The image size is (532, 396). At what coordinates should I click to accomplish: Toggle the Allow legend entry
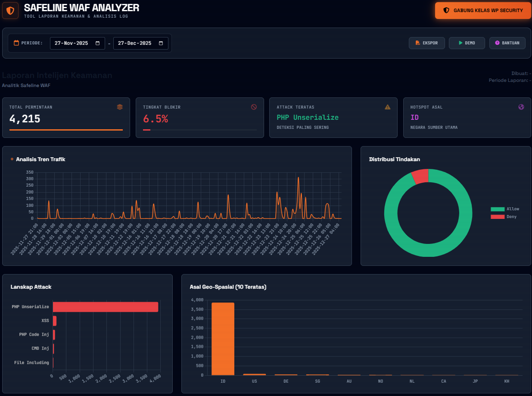pyautogui.click(x=505, y=209)
